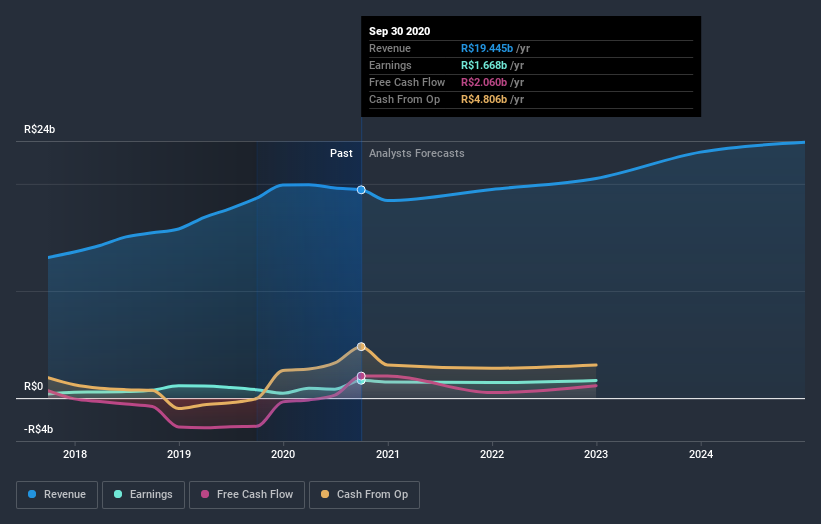
Task: Toggle the Free Cash Flow legend button
Action: click(x=247, y=495)
